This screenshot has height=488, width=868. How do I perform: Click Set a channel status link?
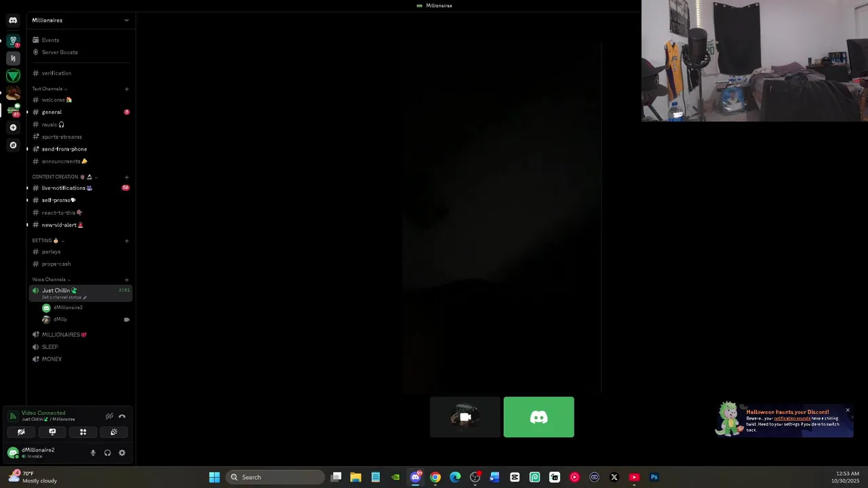tap(64, 298)
